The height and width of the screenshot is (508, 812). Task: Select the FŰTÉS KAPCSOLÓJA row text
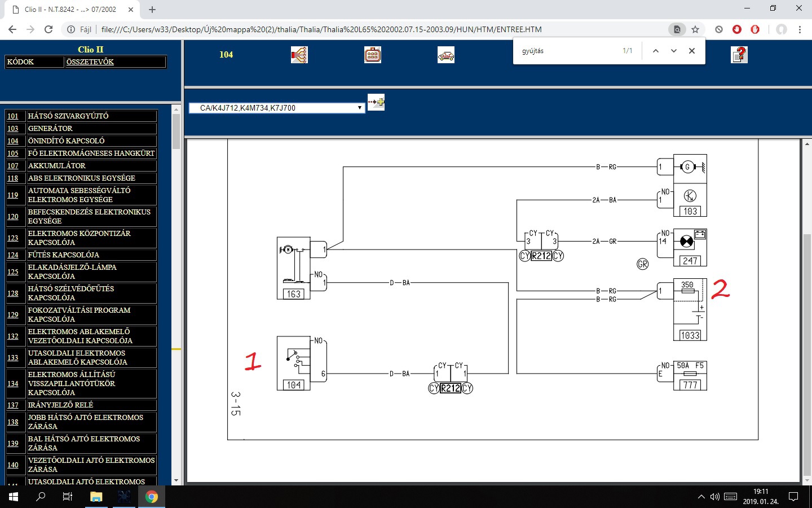(x=64, y=255)
